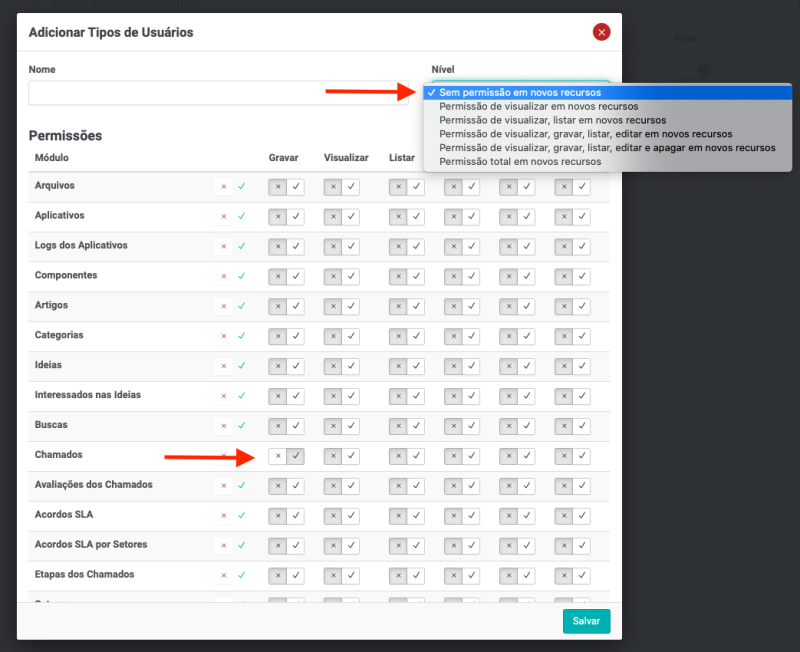Toggle Gravar permission for Avaliações dos Chamados
Viewport: 800px width, 652px height.
pyautogui.click(x=286, y=486)
